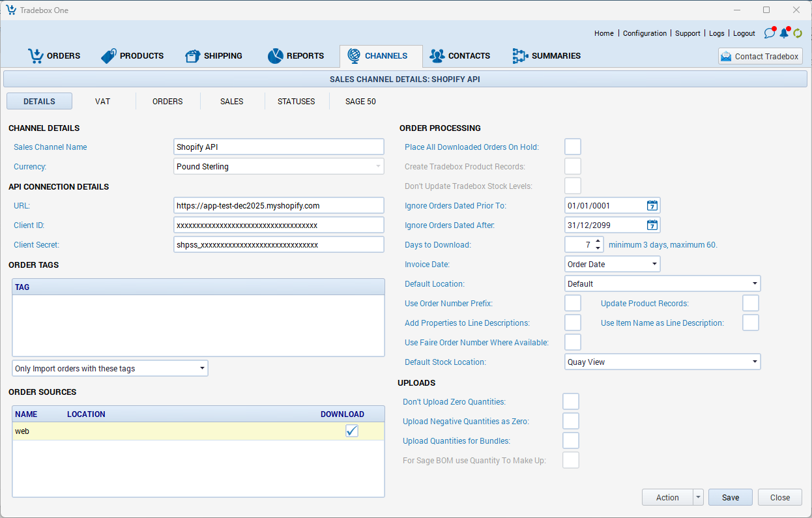This screenshot has height=518, width=812.
Task: Open calendar for Ignore Orders Dated After
Action: [x=652, y=225]
